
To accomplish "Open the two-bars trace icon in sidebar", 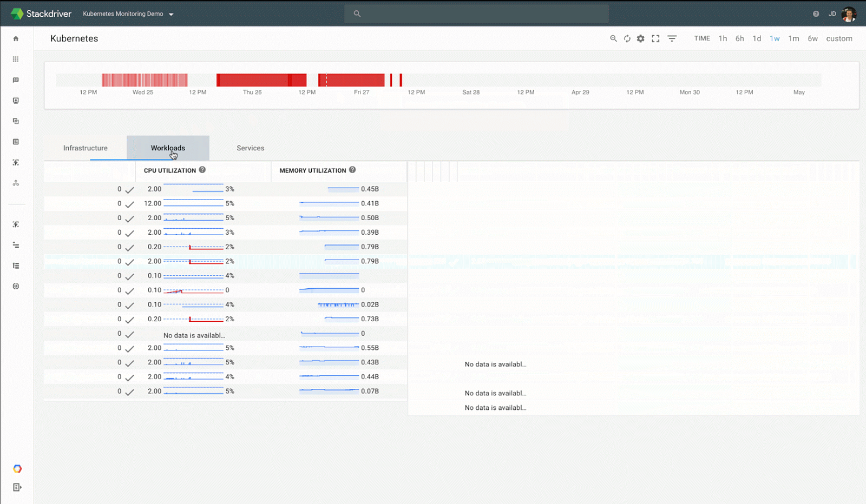I will 16,245.
